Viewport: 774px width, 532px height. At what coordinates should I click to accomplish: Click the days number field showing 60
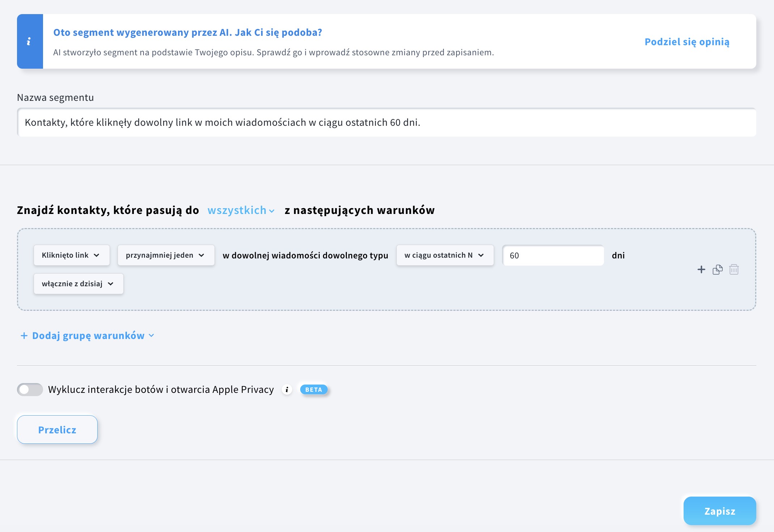click(552, 256)
